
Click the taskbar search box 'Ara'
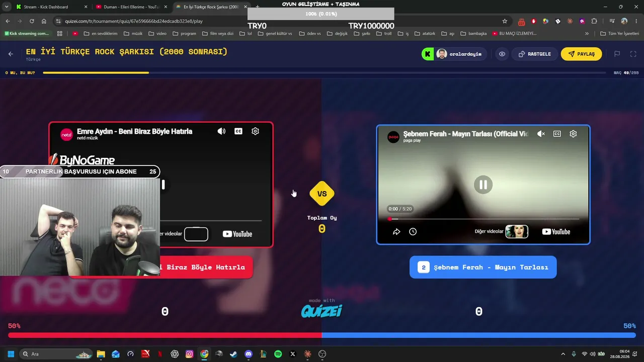pyautogui.click(x=56, y=354)
